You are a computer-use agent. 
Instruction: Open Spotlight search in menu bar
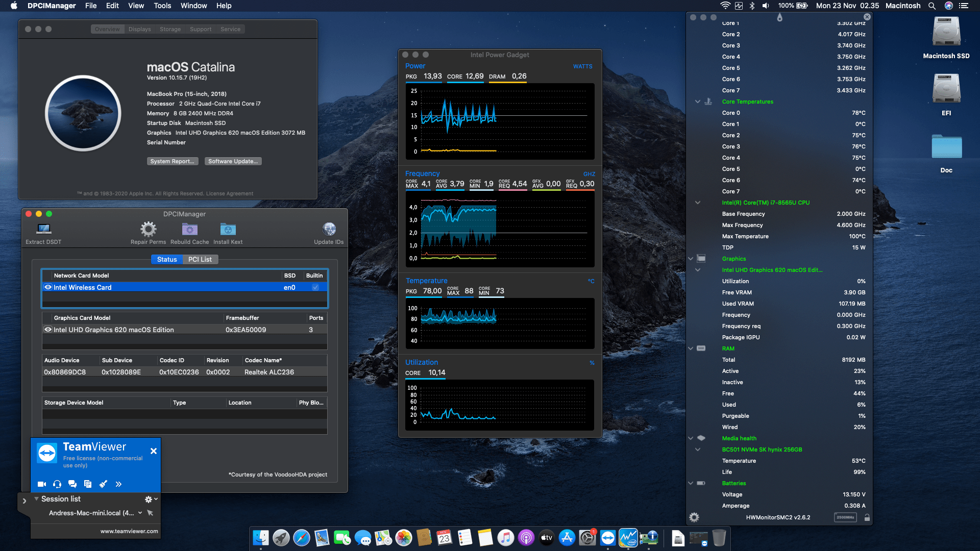pyautogui.click(x=932, y=6)
